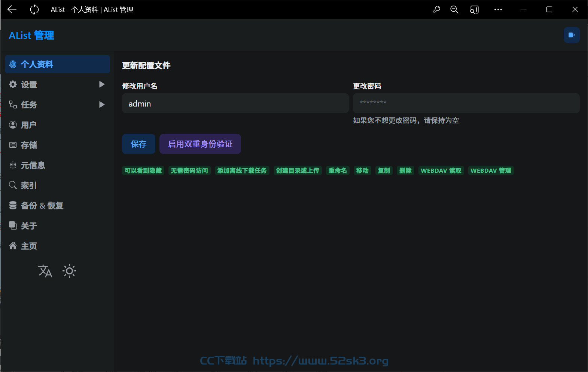Click the task flow icon beside 任务

pos(13,105)
